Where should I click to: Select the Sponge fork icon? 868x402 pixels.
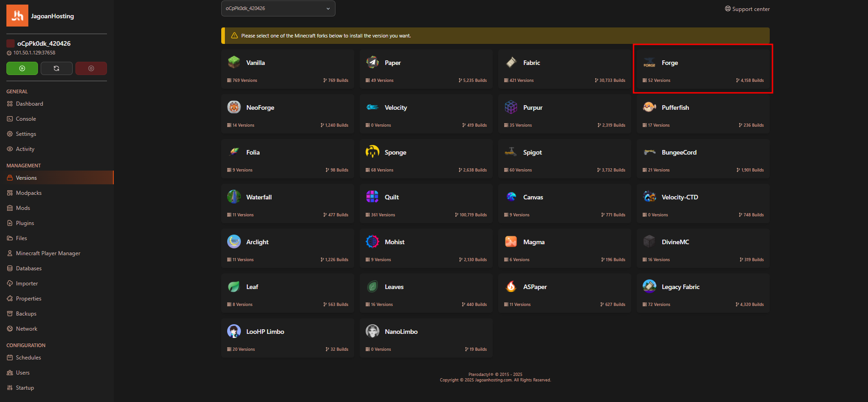pos(373,152)
